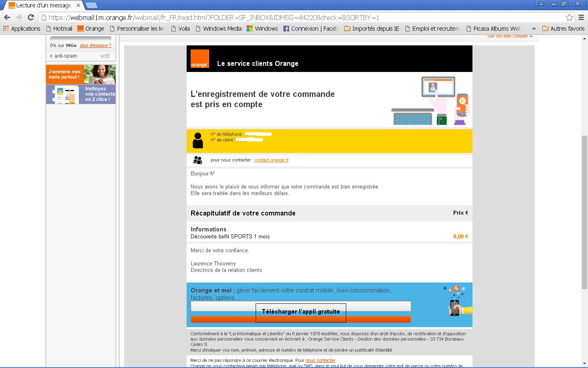The image size is (588, 368).
Task: Click the contact people icon
Action: [x=198, y=160]
